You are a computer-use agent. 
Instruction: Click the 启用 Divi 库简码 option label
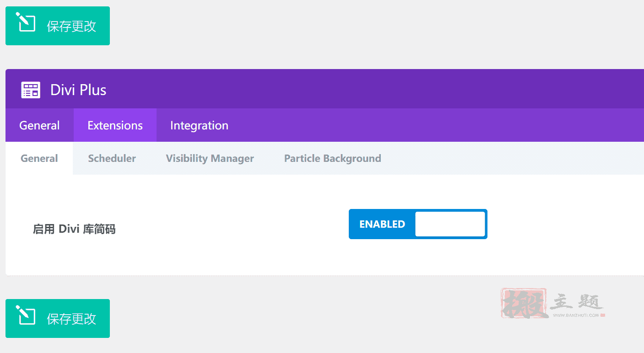(74, 229)
